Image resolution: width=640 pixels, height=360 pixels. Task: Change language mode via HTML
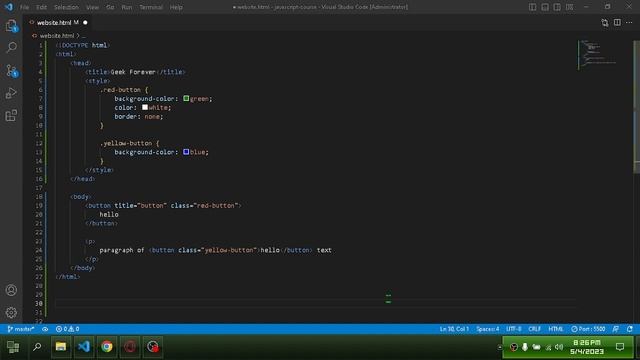coord(556,329)
